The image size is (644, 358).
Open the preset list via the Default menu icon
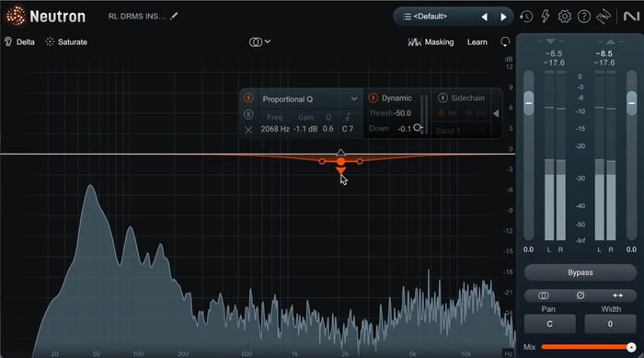[x=407, y=17]
